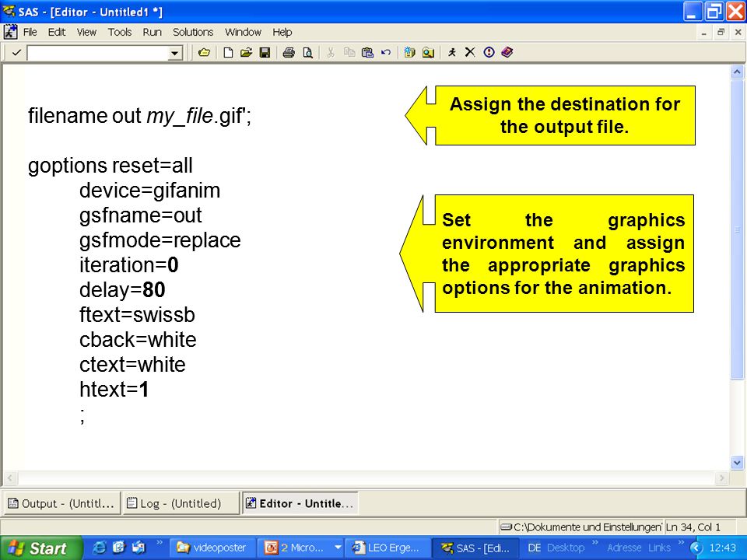Restore the inner editor window
The width and height of the screenshot is (747, 560).
tap(721, 33)
